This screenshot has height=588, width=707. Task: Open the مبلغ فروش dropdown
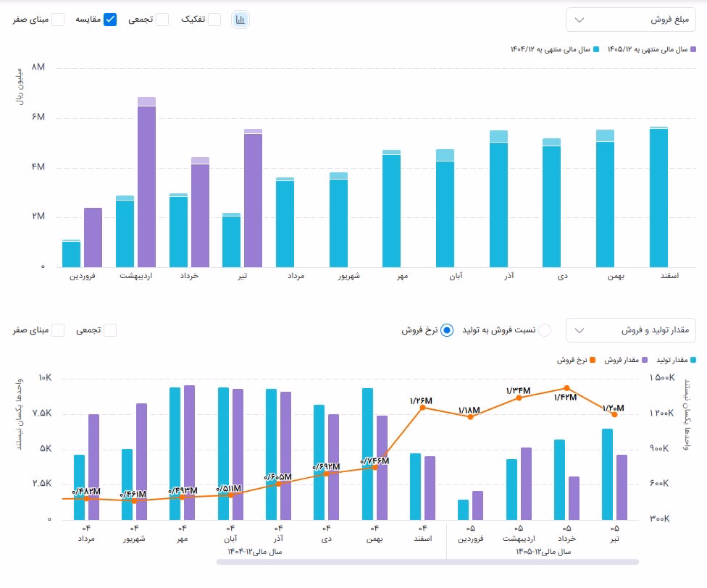tap(631, 20)
